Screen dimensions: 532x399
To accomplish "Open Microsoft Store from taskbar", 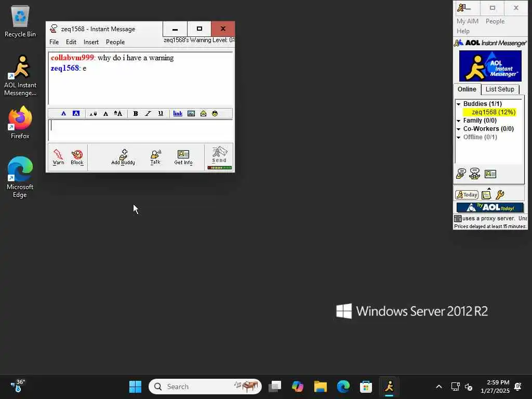I will pyautogui.click(x=366, y=387).
